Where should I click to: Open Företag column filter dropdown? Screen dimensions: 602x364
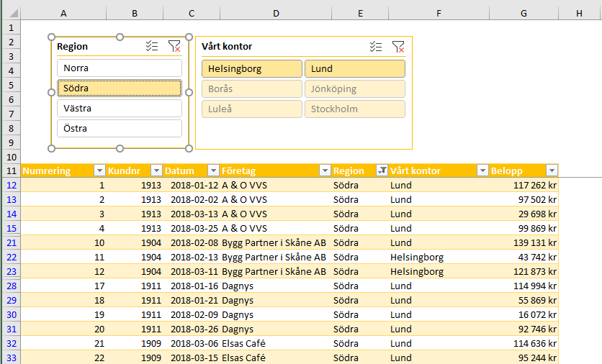click(x=325, y=170)
